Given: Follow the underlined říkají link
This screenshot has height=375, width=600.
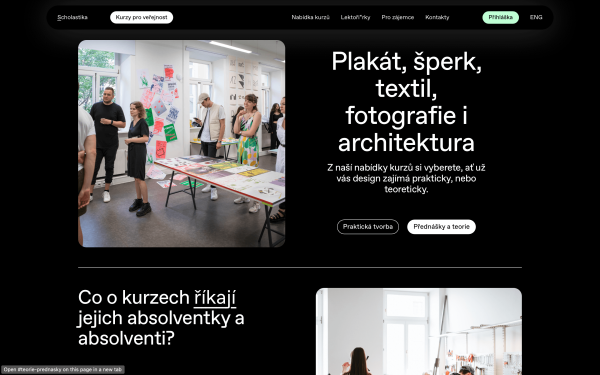Looking at the screenshot, I should tap(215, 298).
